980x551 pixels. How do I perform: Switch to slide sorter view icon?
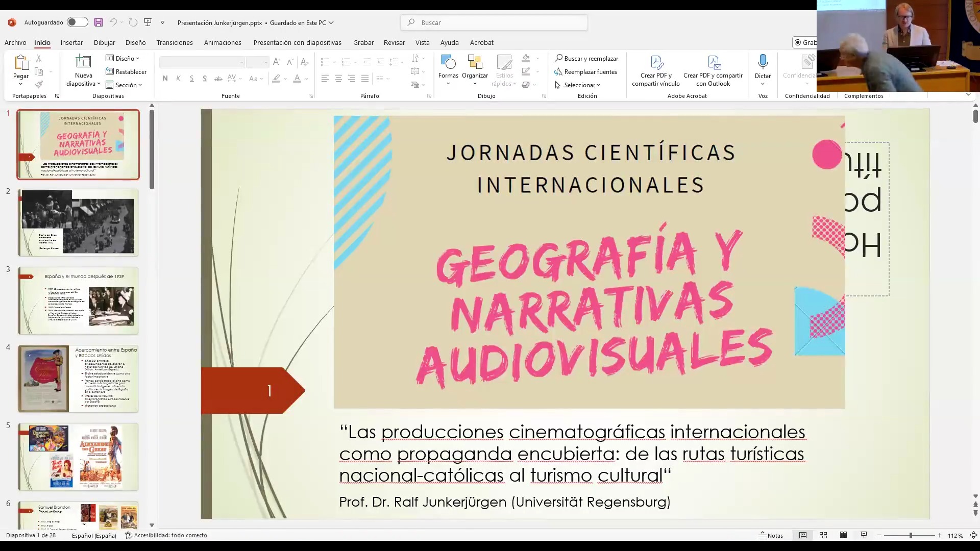click(x=823, y=535)
